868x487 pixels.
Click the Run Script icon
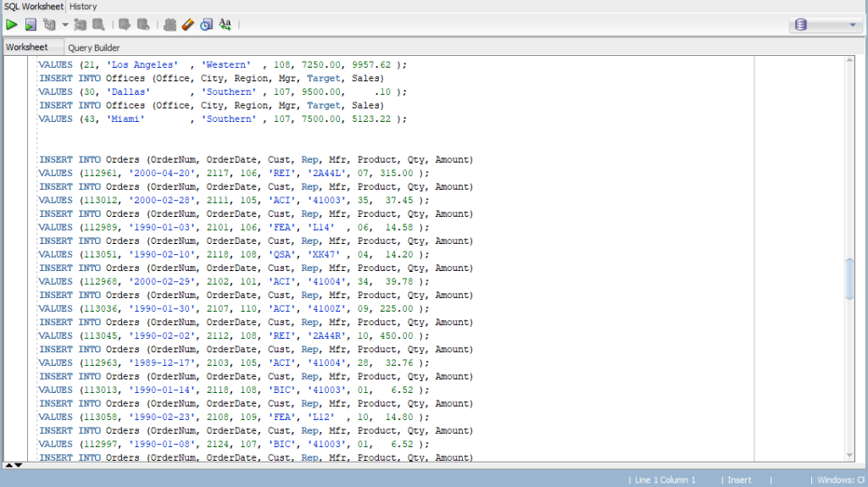point(31,25)
